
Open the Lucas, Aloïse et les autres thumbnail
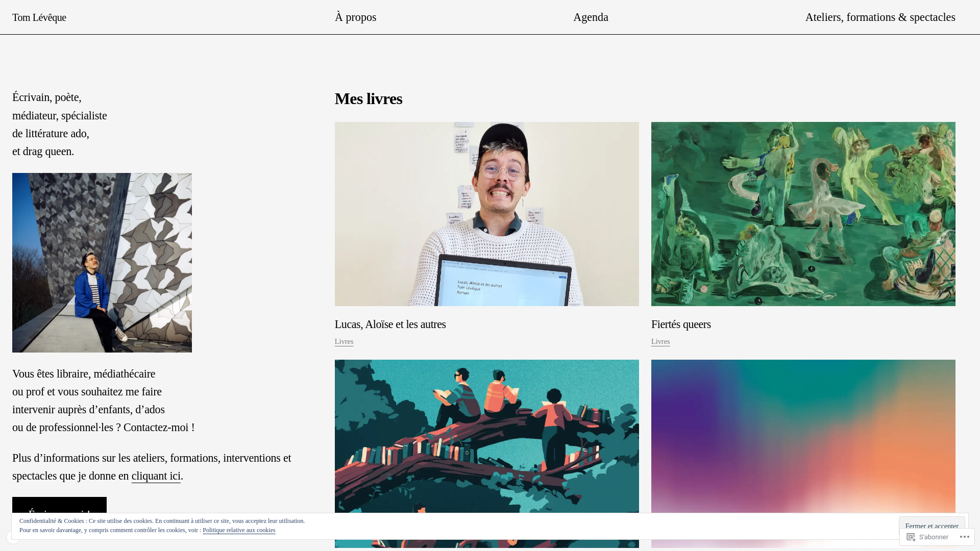click(x=487, y=214)
